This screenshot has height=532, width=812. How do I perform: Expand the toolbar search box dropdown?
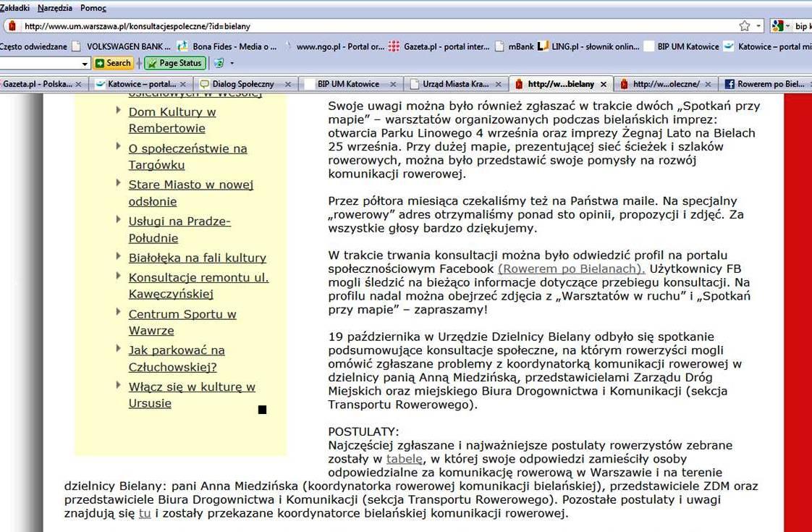tap(85, 63)
